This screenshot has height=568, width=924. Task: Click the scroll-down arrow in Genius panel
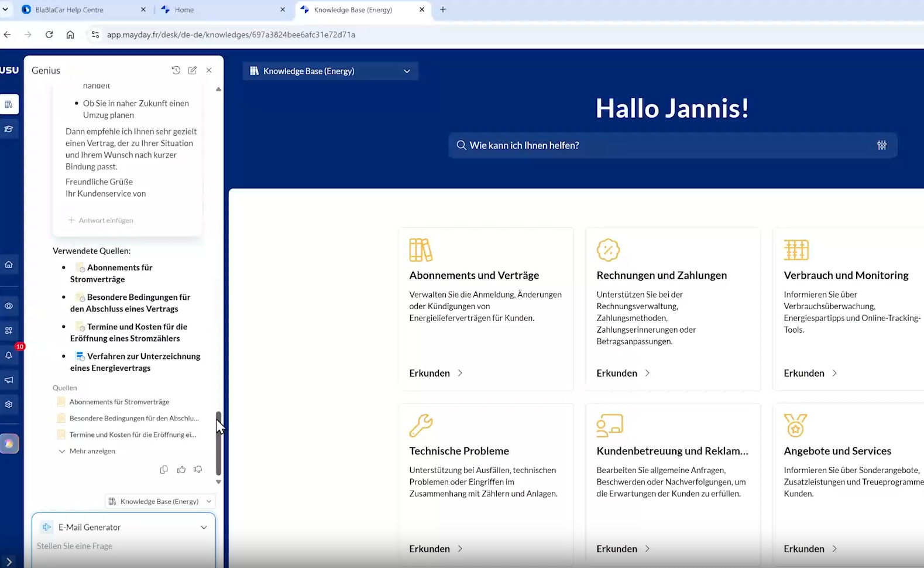pyautogui.click(x=219, y=482)
